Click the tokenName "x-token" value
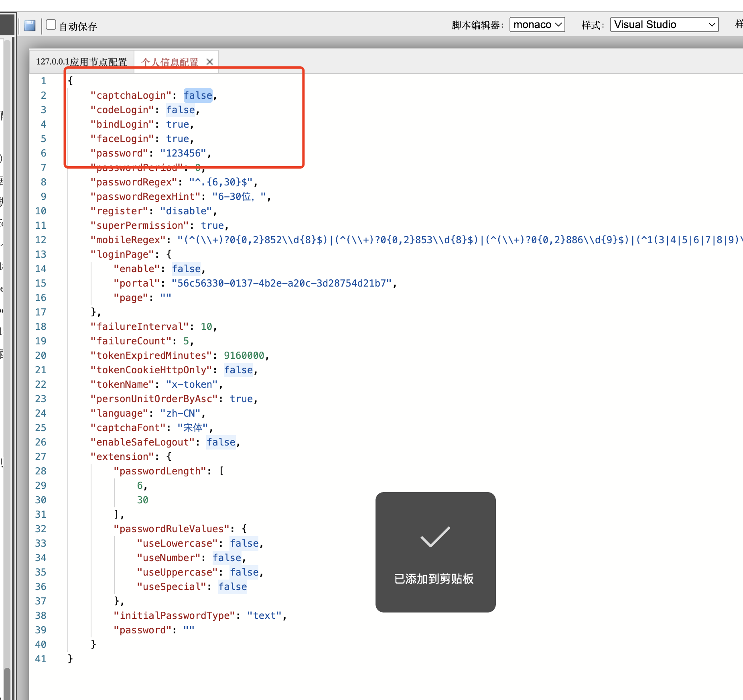Image resolution: width=743 pixels, height=700 pixels. [192, 385]
